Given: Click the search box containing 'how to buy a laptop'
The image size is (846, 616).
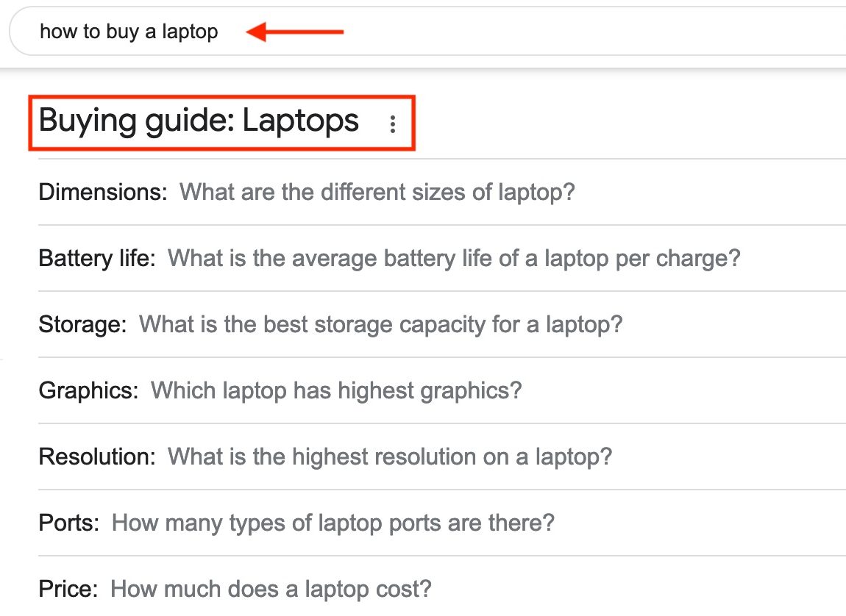Looking at the screenshot, I should pos(129,32).
